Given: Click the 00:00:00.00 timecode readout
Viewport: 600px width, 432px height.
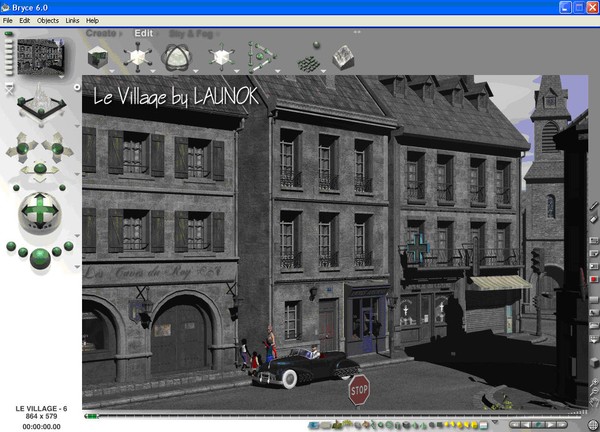Looking at the screenshot, I should [x=41, y=426].
